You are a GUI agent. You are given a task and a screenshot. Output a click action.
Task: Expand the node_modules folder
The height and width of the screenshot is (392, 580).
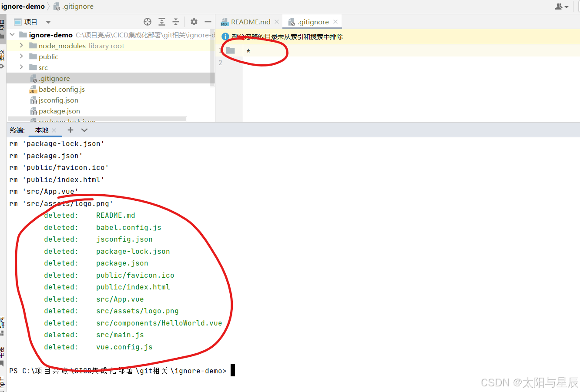(21, 45)
